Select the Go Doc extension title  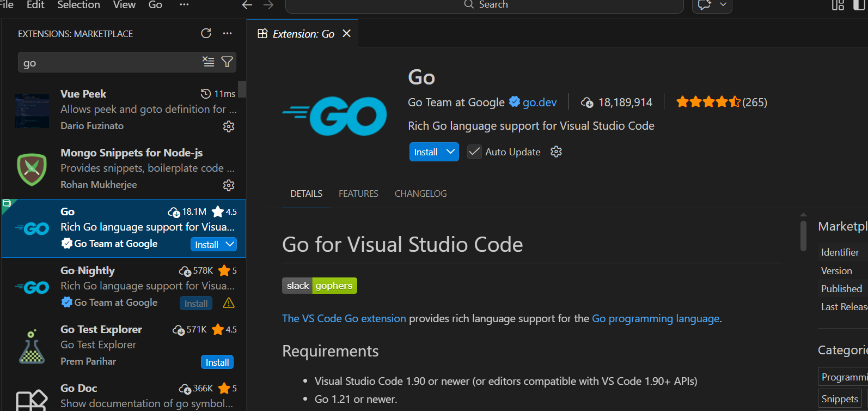click(79, 388)
